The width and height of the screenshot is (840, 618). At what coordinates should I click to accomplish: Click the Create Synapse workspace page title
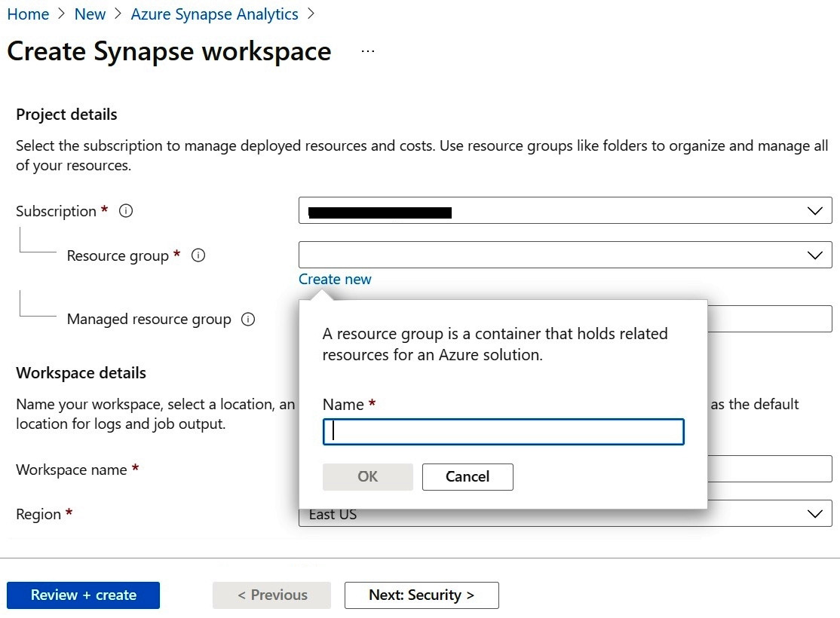170,51
